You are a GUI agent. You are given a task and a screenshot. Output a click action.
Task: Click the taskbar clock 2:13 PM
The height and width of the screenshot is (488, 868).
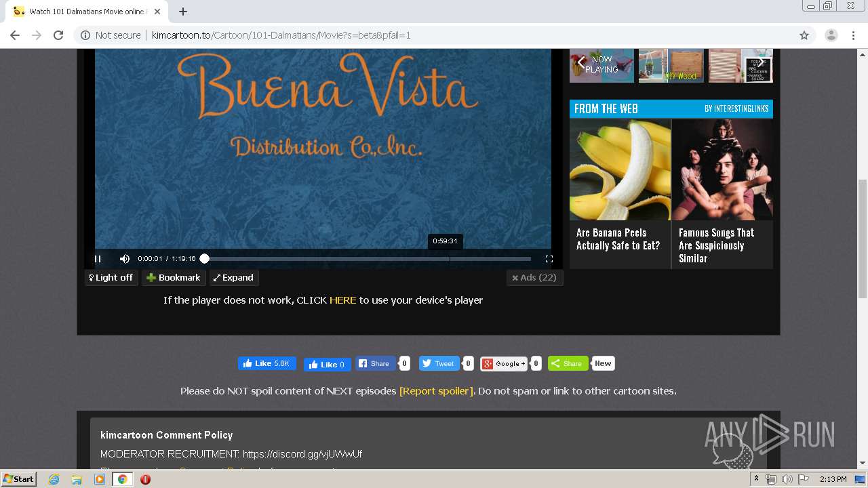[833, 479]
